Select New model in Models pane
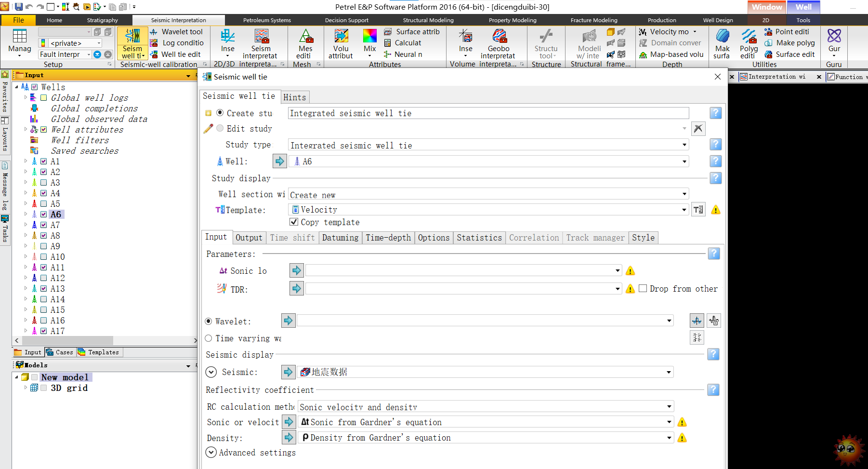This screenshot has width=868, height=469. (x=65, y=377)
